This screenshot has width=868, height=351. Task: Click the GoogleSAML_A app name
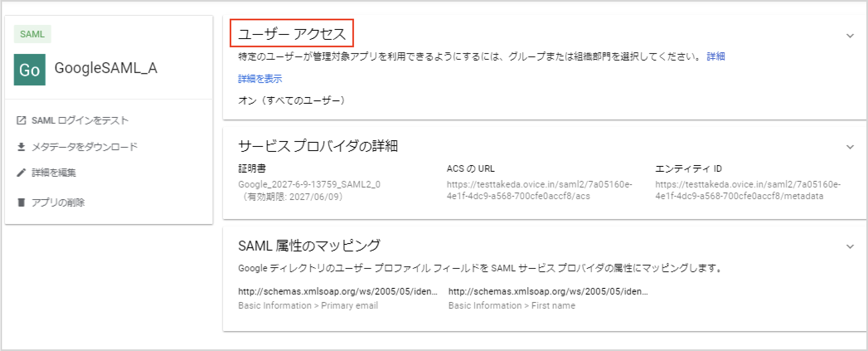coord(106,68)
